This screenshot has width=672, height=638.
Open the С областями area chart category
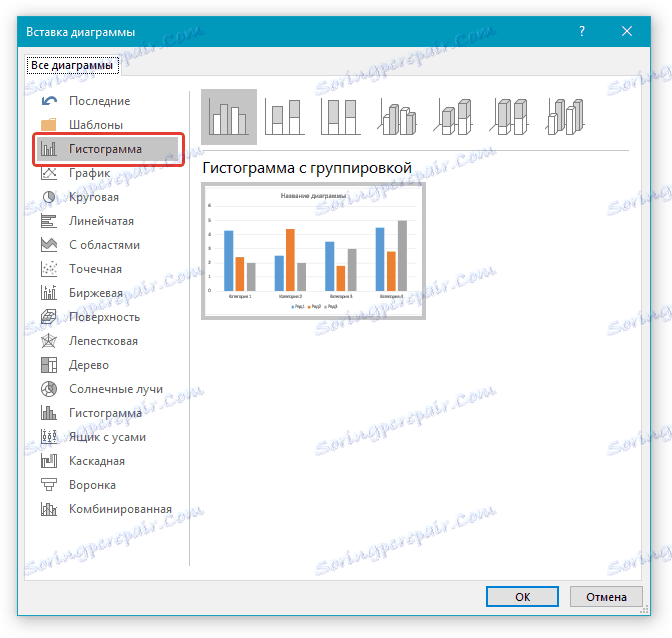[107, 245]
